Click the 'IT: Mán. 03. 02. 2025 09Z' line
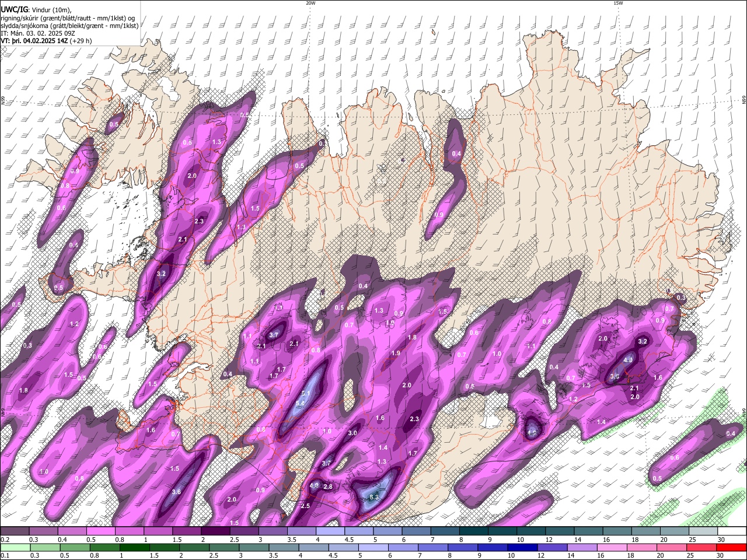This screenshot has width=747, height=560. [38, 33]
